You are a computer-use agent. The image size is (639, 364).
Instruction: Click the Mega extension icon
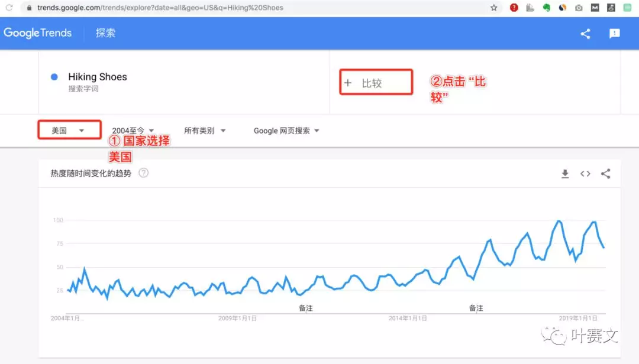(593, 8)
